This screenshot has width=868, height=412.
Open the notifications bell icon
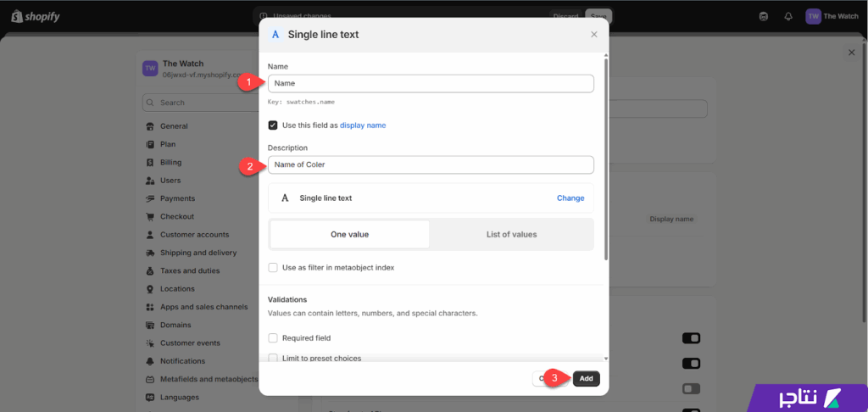pyautogui.click(x=788, y=16)
